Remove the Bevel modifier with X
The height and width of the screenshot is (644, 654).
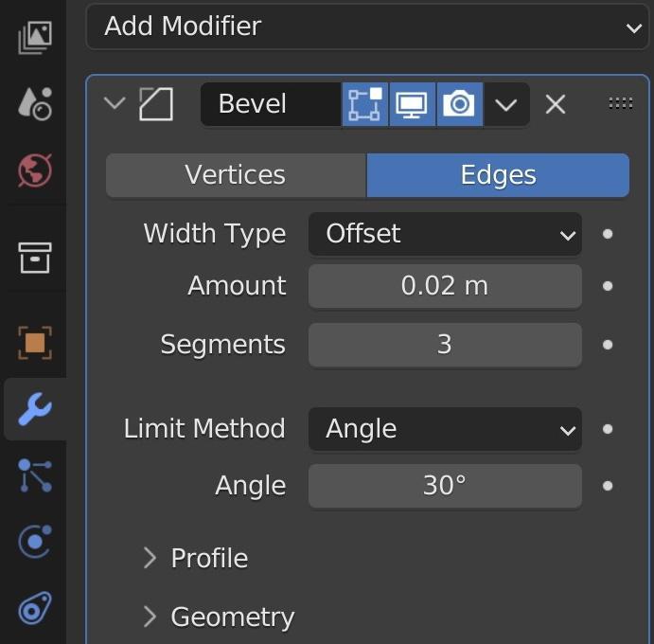(556, 104)
